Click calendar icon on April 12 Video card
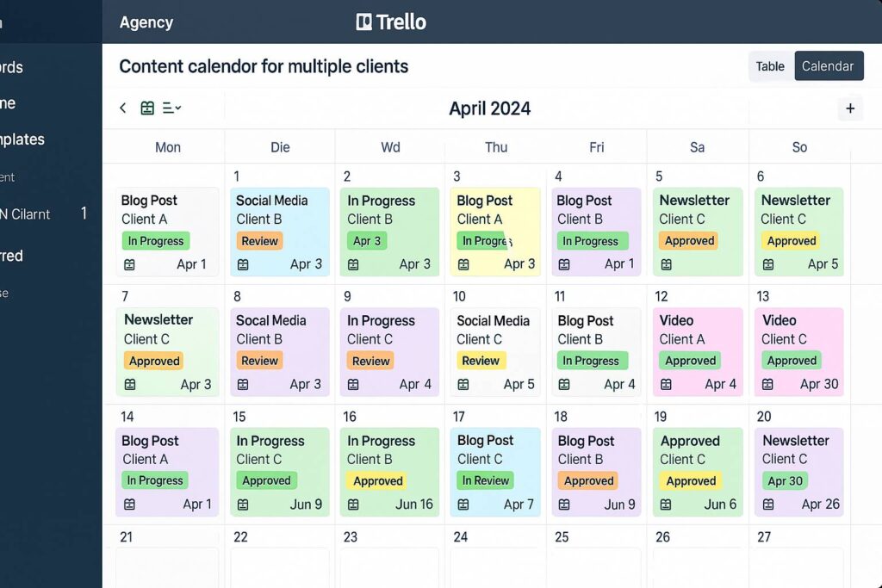882x588 pixels. (666, 384)
